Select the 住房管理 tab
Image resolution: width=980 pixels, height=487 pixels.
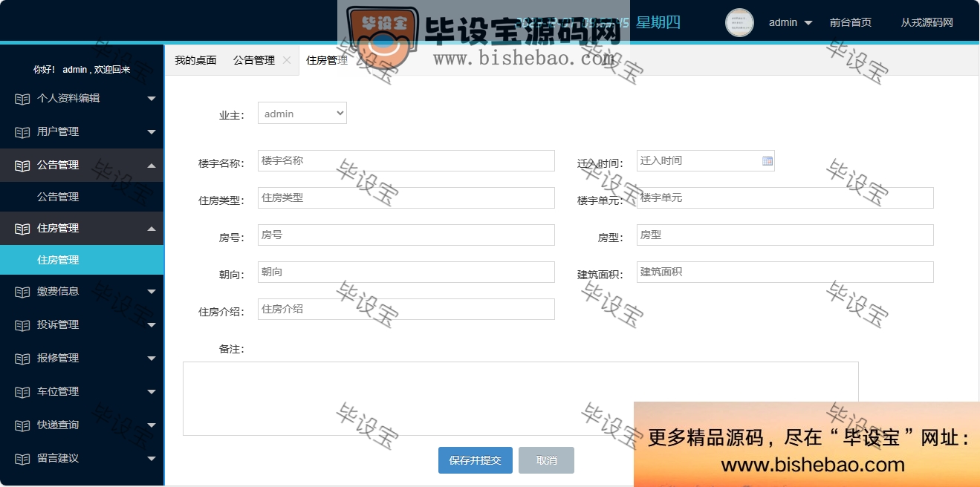coord(327,60)
